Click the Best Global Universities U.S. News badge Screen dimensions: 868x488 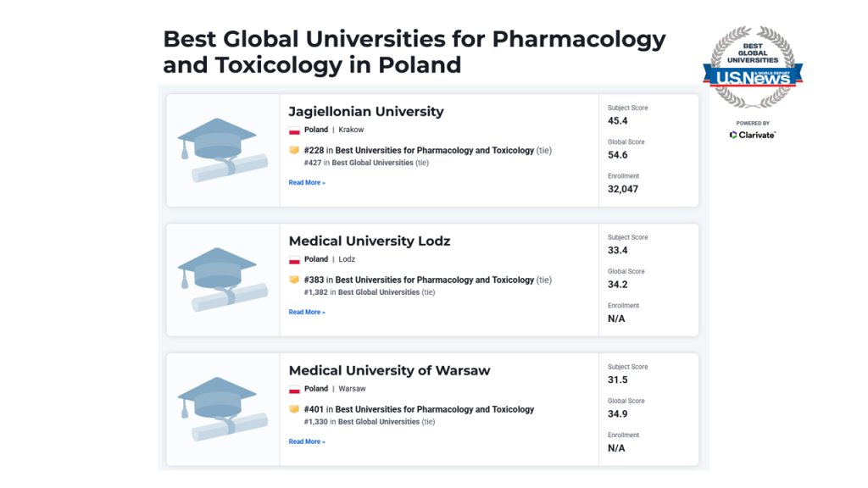[753, 66]
